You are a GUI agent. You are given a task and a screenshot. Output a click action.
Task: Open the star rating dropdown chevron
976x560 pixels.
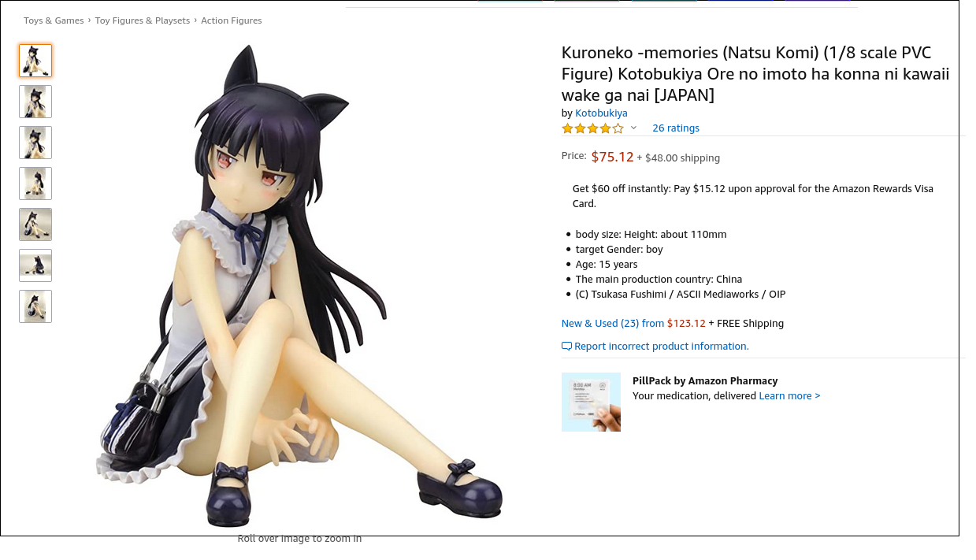[x=633, y=128]
